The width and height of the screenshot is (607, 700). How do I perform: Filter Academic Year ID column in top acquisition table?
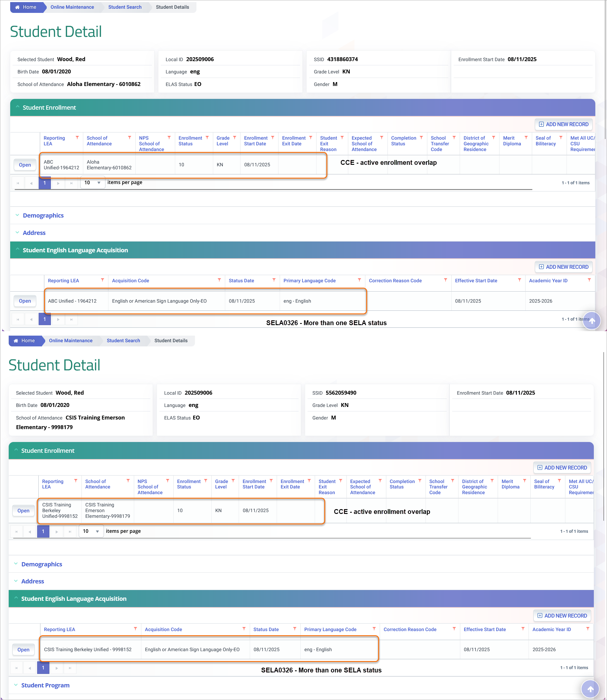coord(589,280)
